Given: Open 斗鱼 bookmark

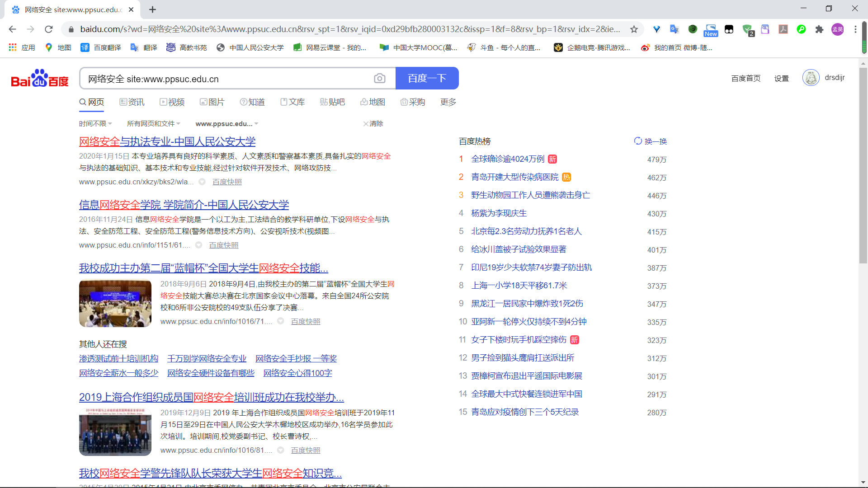Looking at the screenshot, I should click(x=504, y=47).
